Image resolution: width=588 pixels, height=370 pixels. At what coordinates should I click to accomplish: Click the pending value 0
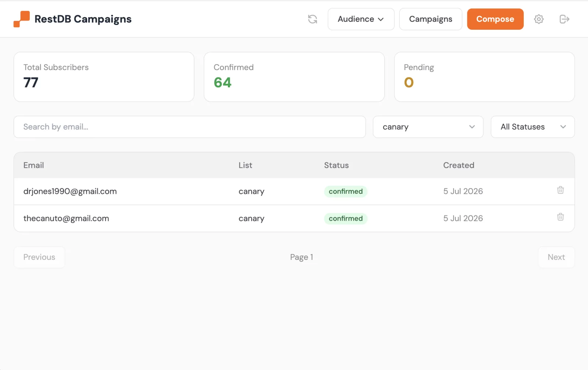[409, 83]
